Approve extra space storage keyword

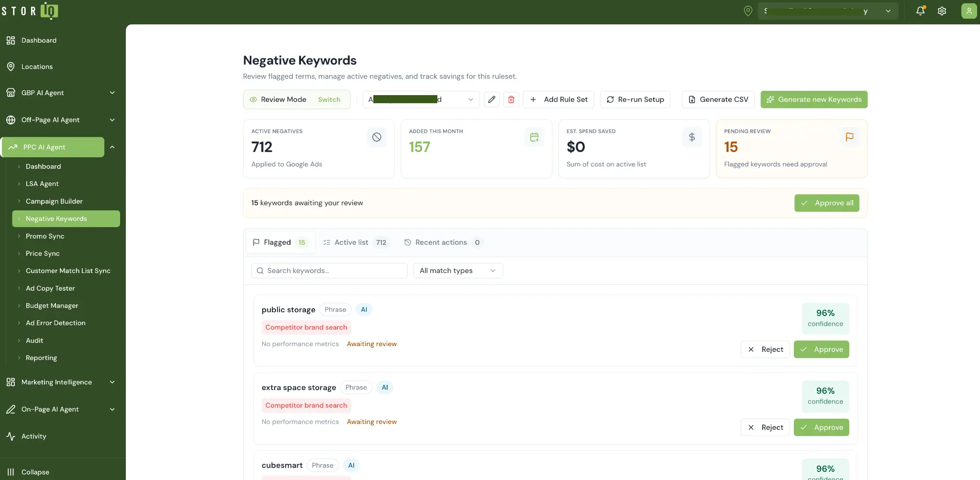pyautogui.click(x=822, y=427)
